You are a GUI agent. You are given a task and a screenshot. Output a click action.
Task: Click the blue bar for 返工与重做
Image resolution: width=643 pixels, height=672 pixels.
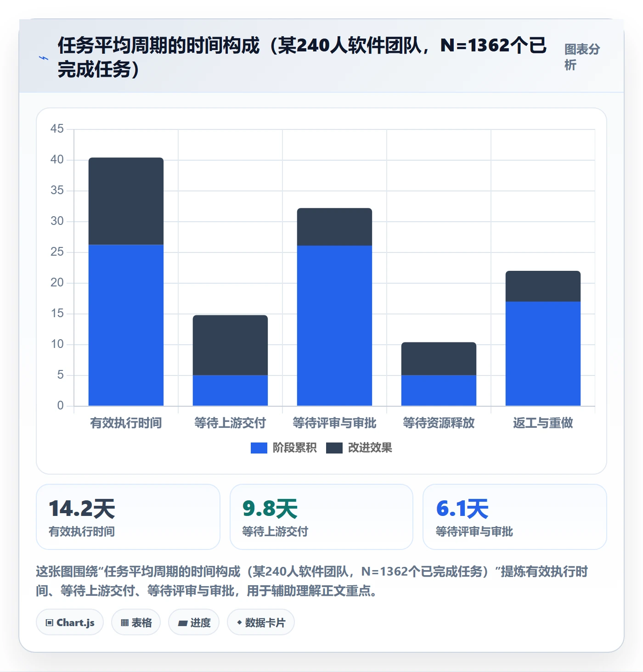[543, 353]
